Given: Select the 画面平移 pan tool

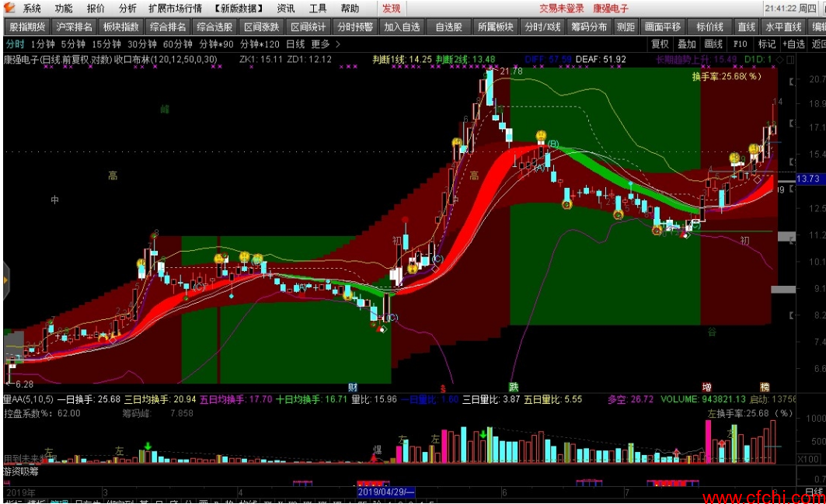Looking at the screenshot, I should click(664, 27).
